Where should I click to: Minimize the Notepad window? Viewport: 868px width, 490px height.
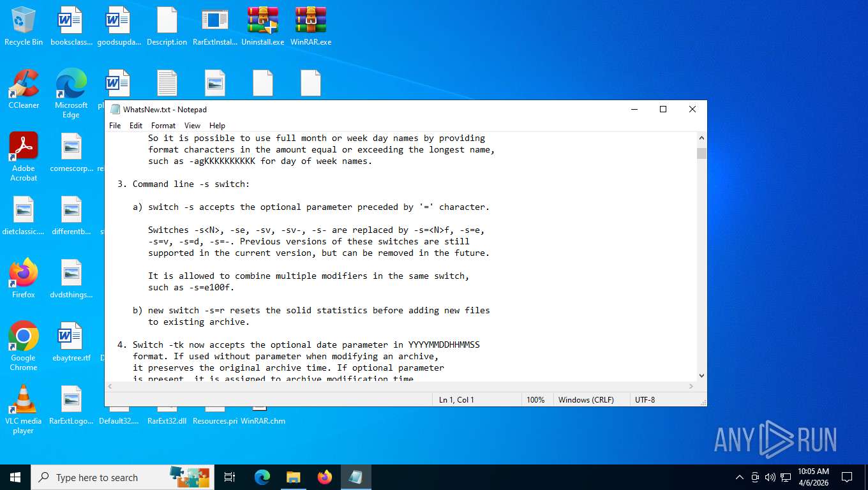(x=634, y=110)
